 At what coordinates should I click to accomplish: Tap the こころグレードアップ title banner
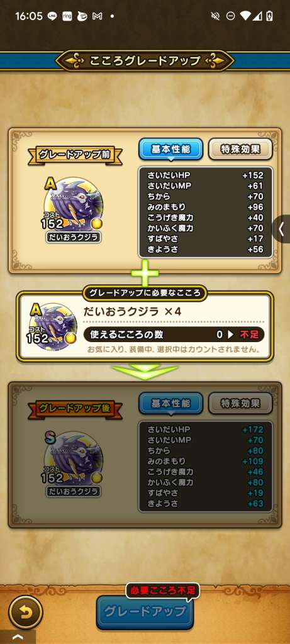pos(145,61)
